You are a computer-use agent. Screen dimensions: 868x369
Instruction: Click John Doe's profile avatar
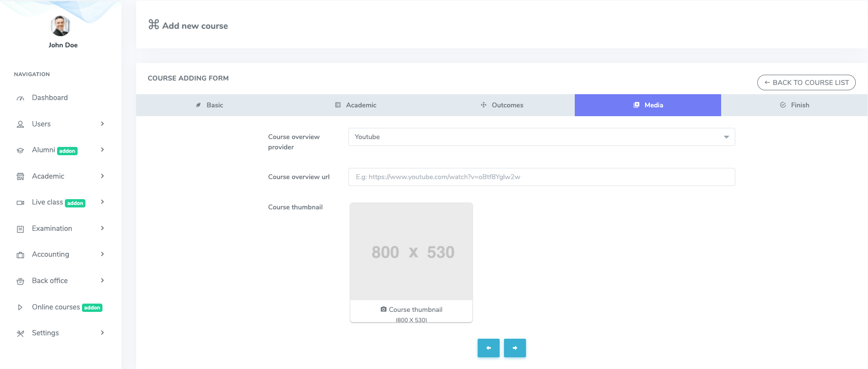pyautogui.click(x=61, y=26)
